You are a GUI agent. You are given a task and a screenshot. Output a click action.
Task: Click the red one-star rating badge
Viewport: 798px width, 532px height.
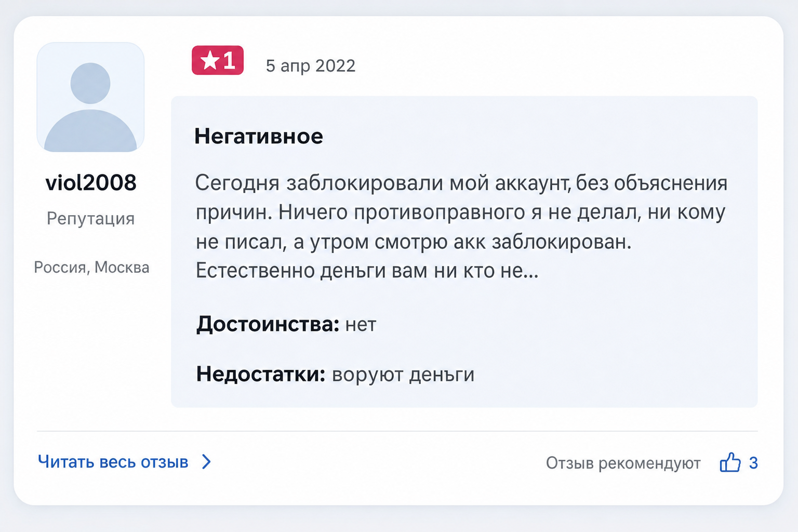[218, 60]
